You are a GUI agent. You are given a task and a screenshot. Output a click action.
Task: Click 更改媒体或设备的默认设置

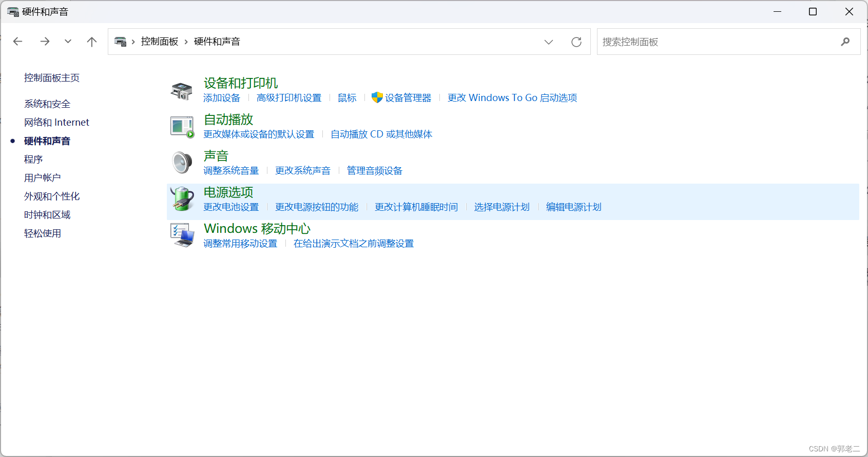(259, 134)
